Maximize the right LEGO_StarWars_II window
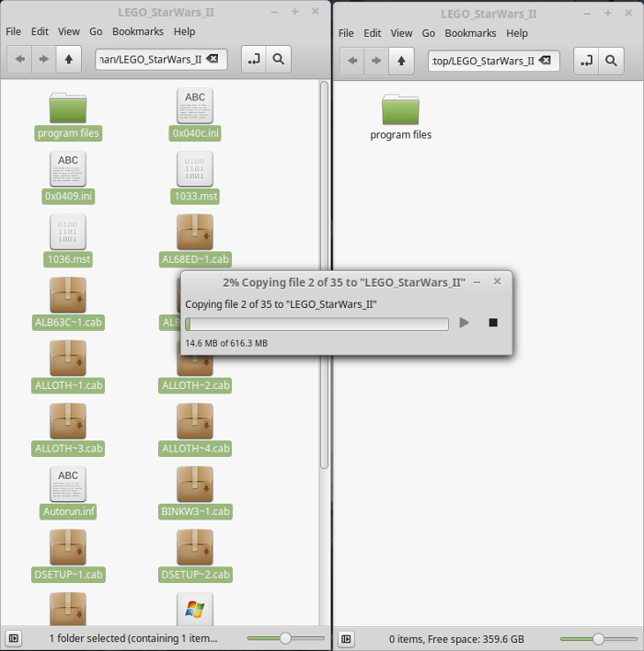Screen dimensions: 644x651 coord(608,13)
